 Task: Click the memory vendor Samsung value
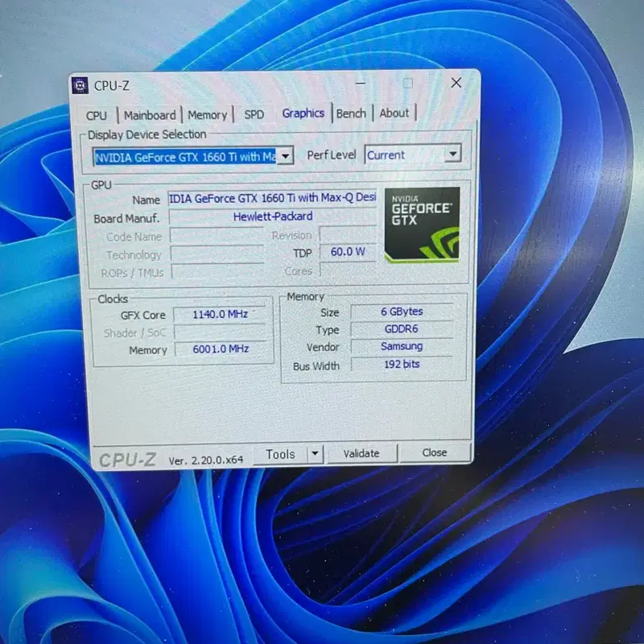(402, 346)
